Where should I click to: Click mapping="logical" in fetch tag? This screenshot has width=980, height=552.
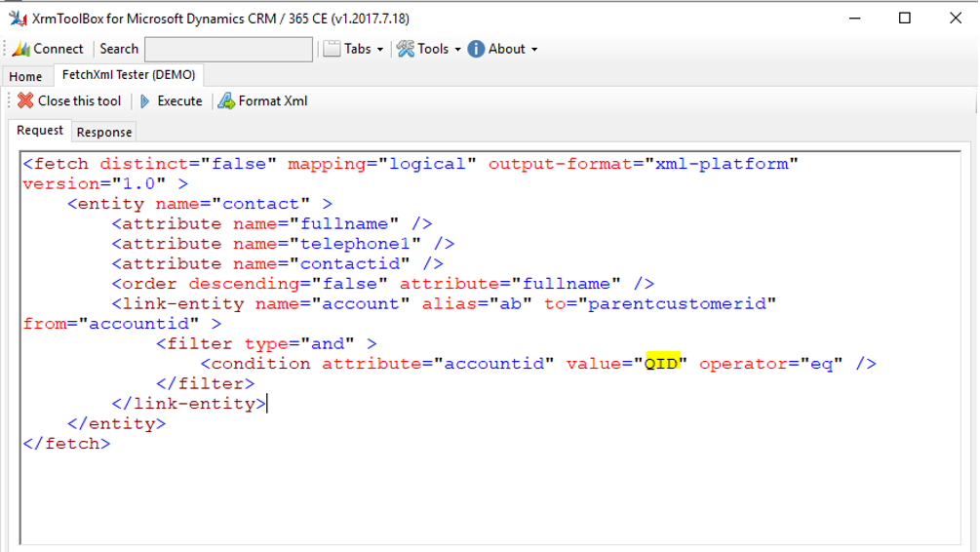click(382, 163)
